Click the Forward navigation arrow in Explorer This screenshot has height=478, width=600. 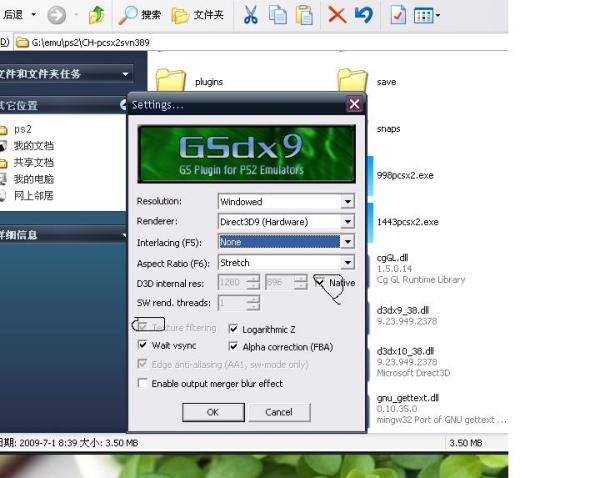57,15
